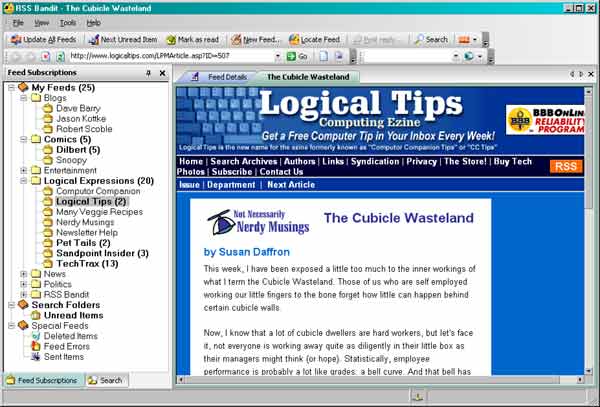Go to Next Unread Item
Image resolution: width=600 pixels, height=407 pixels.
[122, 39]
